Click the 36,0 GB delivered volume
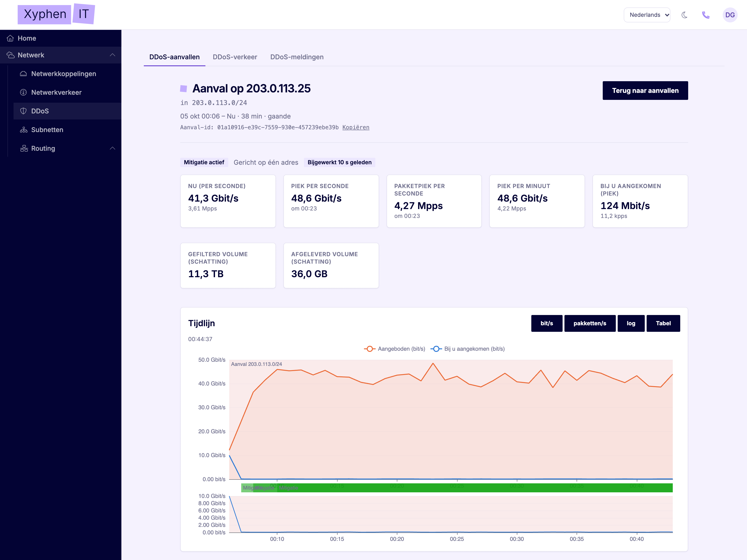Screen dimensions: 747x560 tap(309, 274)
